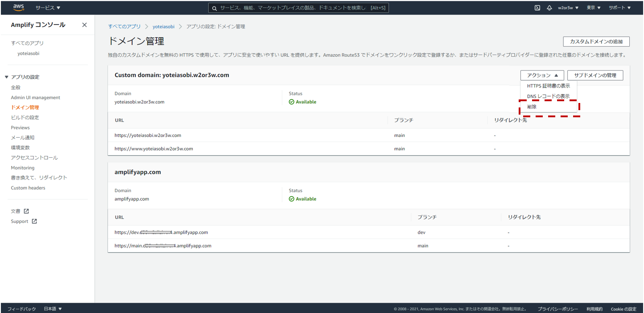Open アクセスコントロール in sidebar

click(34, 158)
